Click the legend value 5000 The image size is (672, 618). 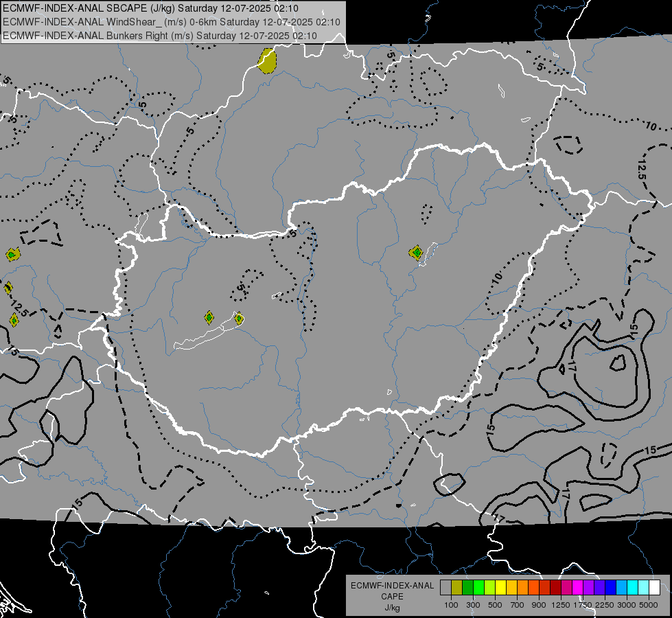tap(649, 605)
